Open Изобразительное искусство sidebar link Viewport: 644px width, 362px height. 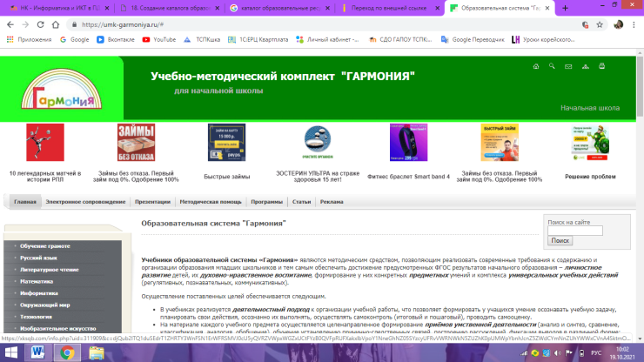pyautogui.click(x=58, y=329)
